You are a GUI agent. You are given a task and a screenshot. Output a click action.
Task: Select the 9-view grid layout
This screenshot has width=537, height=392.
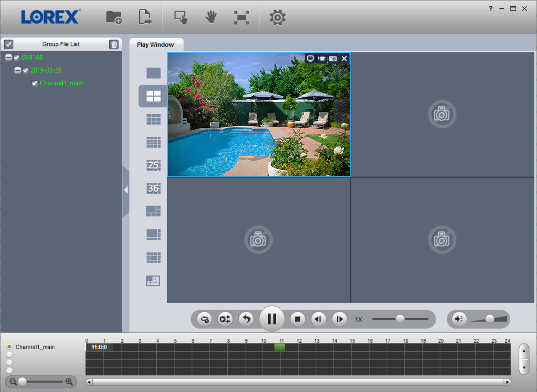153,119
